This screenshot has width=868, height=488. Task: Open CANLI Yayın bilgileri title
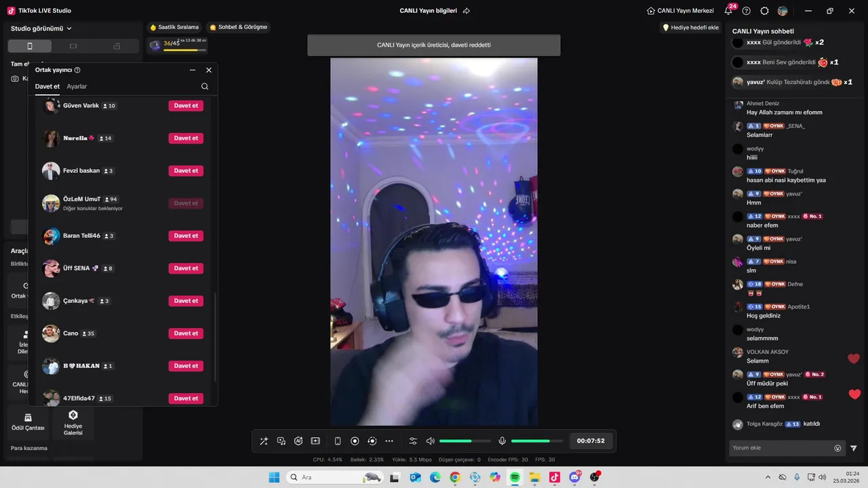(x=428, y=11)
